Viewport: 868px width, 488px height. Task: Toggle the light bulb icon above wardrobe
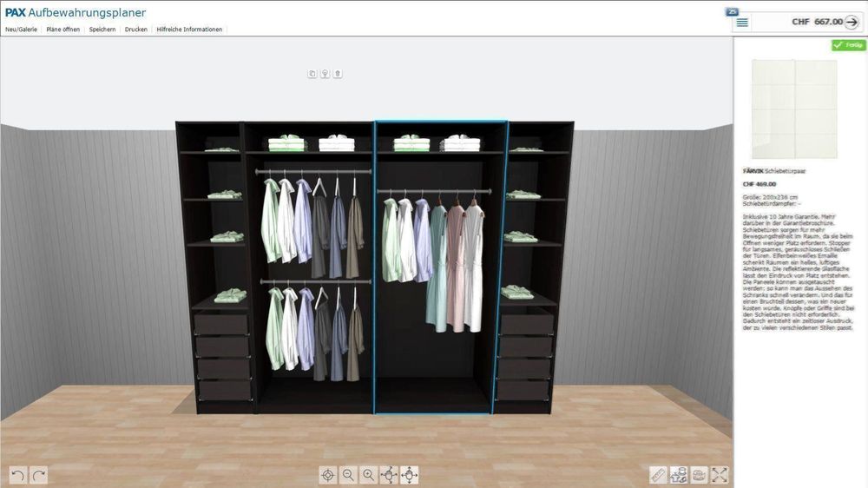(x=325, y=74)
